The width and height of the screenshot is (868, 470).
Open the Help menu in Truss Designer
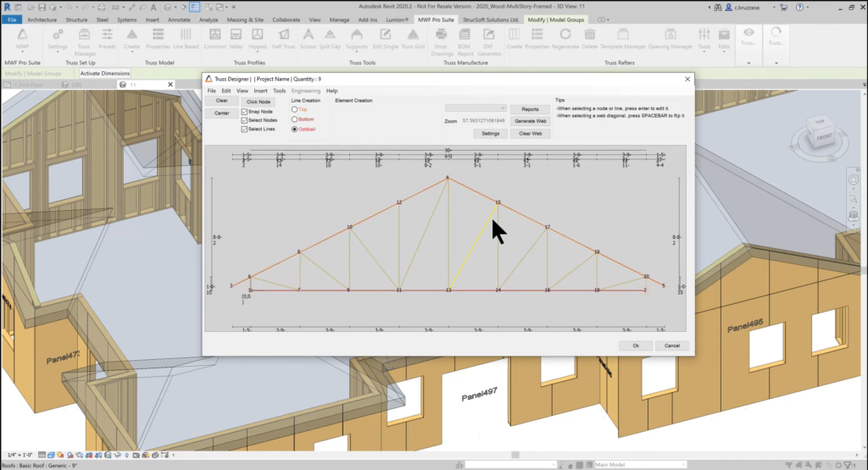coord(331,91)
